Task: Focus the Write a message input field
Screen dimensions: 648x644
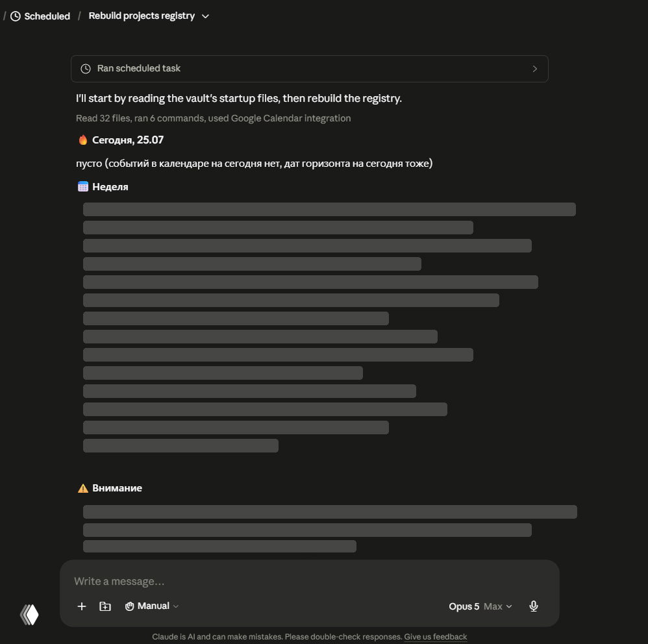Action: 310,581
